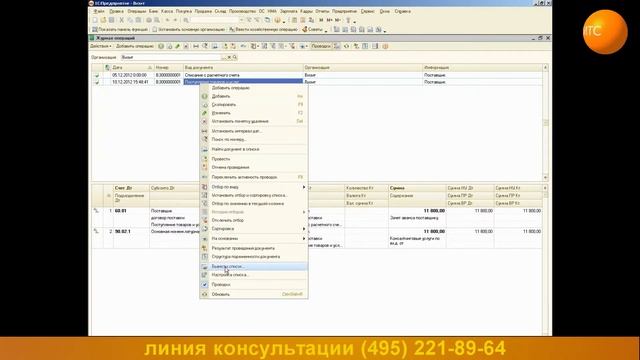This screenshot has width=640, height=360.
Task: Click the ellipsis selector of Организация field
Action: coord(223,57)
